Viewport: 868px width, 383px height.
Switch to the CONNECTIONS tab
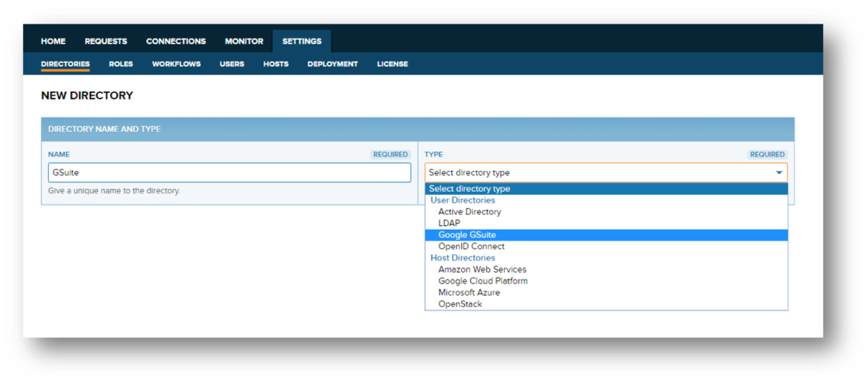pyautogui.click(x=176, y=42)
